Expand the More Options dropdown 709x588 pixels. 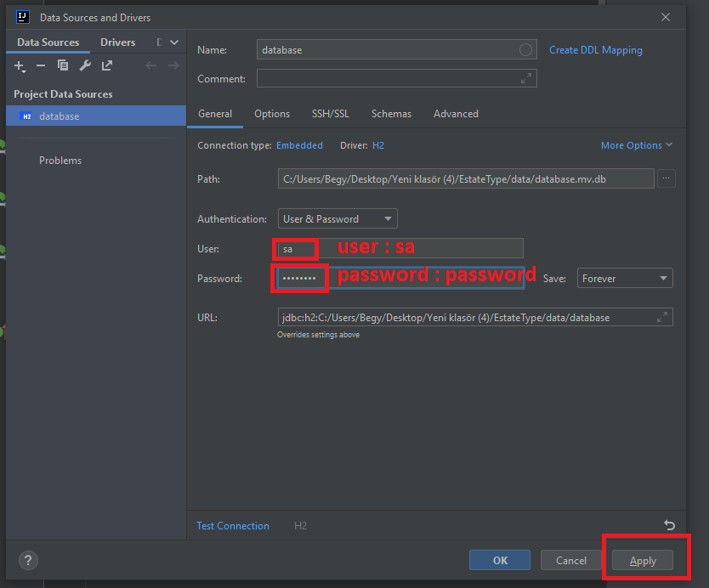(637, 145)
